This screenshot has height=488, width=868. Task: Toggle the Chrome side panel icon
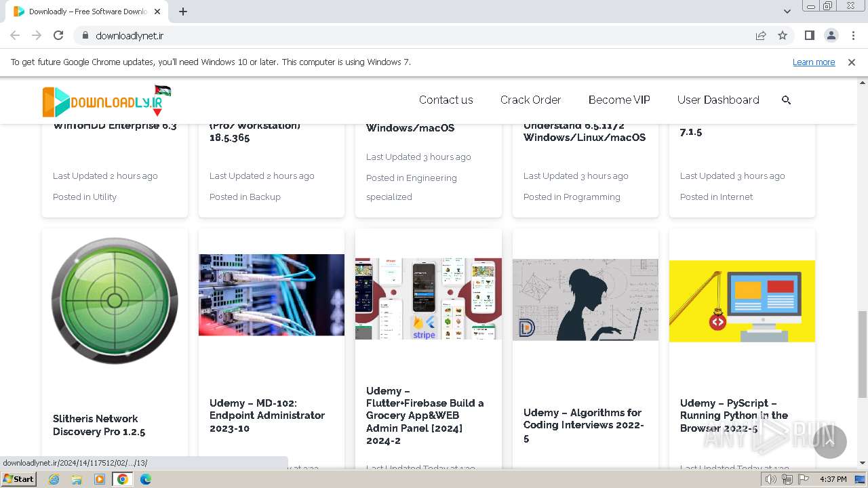[809, 35]
